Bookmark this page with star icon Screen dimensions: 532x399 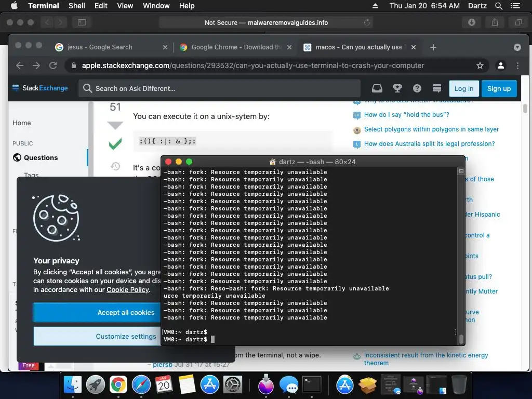pos(480,65)
